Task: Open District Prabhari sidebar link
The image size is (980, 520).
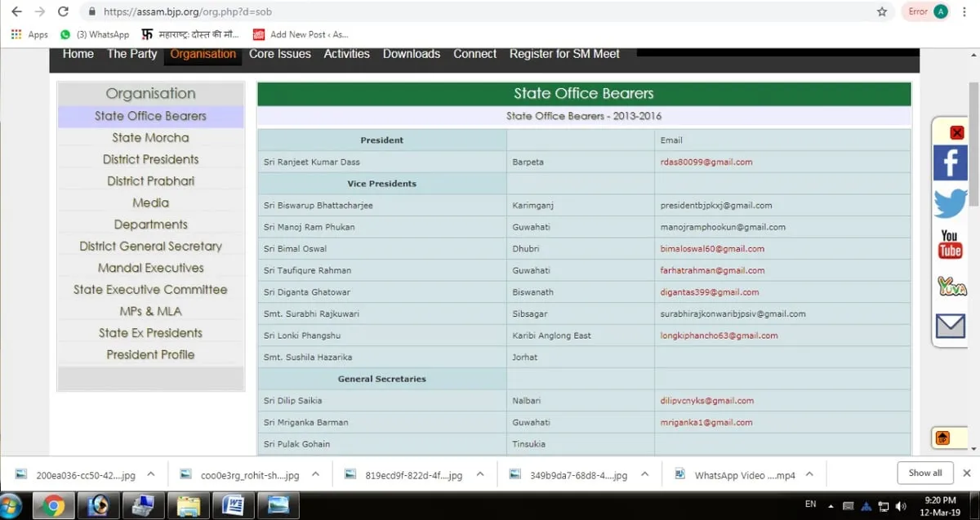Action: pyautogui.click(x=151, y=181)
